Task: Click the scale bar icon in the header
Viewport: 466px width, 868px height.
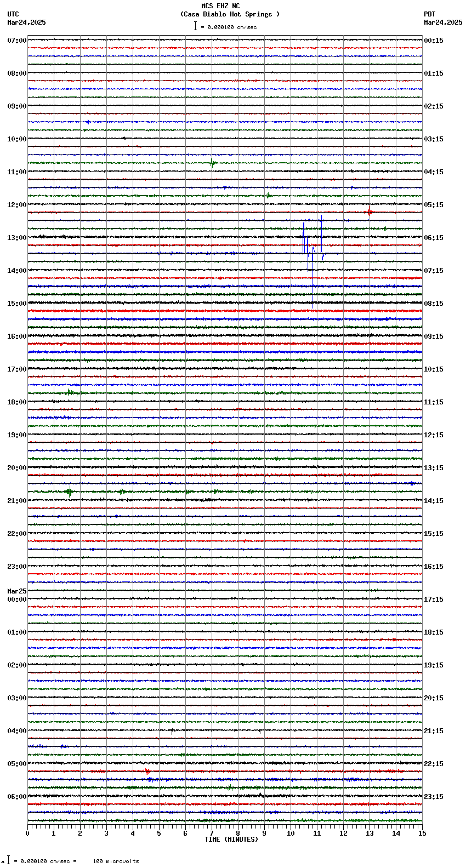Action: [x=195, y=26]
